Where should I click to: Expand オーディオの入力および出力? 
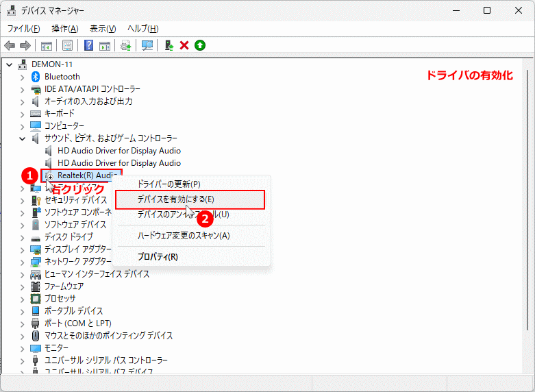[x=22, y=102]
